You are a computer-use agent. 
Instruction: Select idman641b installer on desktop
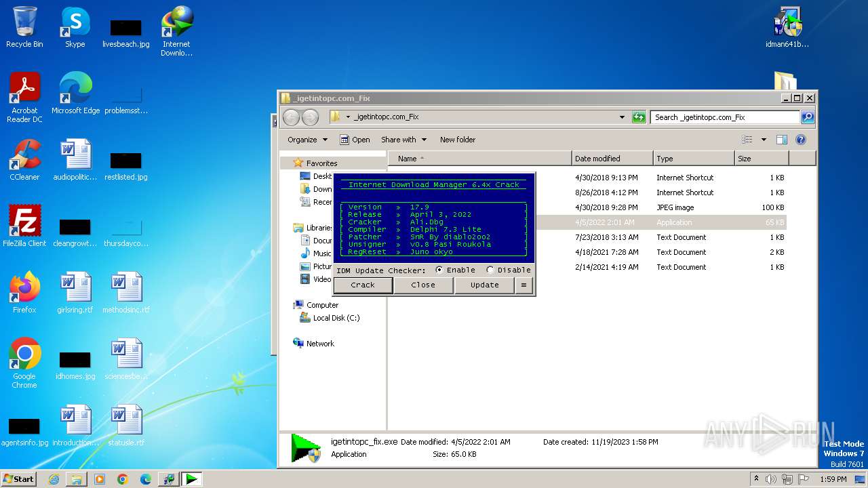787,27
